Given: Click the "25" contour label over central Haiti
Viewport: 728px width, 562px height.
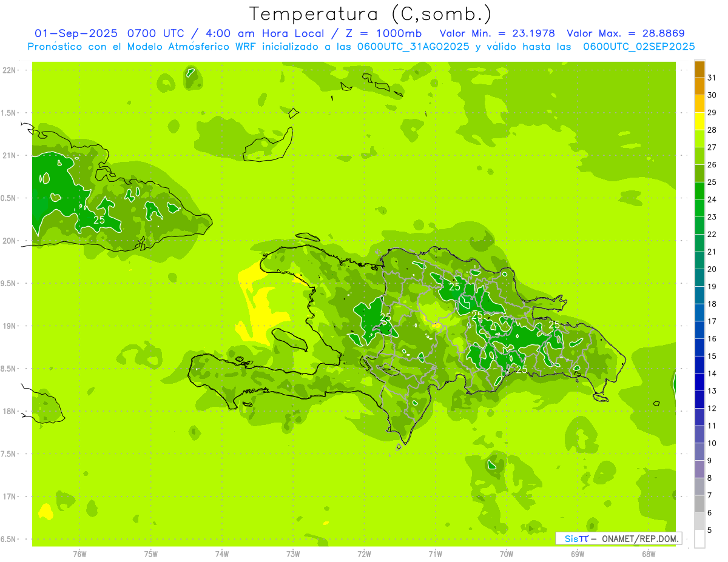Looking at the screenshot, I should (386, 316).
